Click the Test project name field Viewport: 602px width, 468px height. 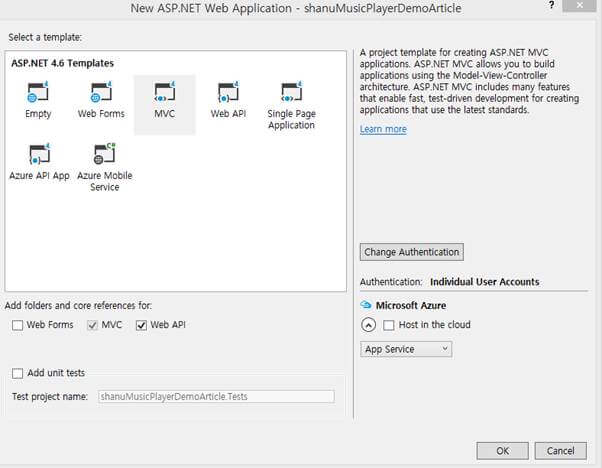(x=215, y=397)
